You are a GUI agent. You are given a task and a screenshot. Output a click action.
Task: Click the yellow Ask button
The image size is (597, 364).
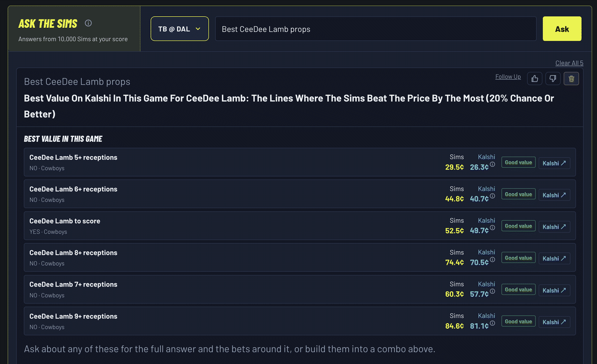pos(562,29)
